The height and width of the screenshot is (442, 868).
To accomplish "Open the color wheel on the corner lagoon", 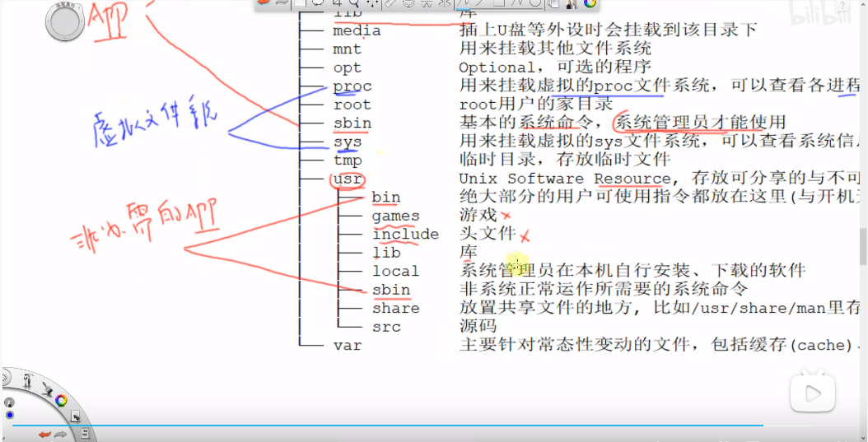I will (x=61, y=401).
